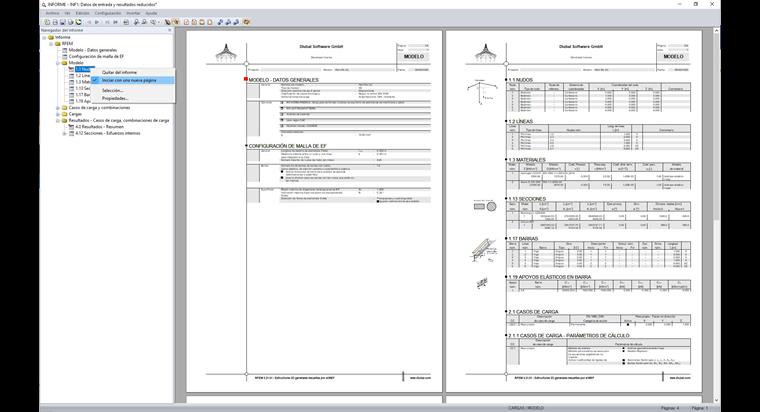The width and height of the screenshot is (760, 412).
Task: Click 'CONFIGURACIÓN DE MALLA DE EF' heading
Action: coord(287,145)
